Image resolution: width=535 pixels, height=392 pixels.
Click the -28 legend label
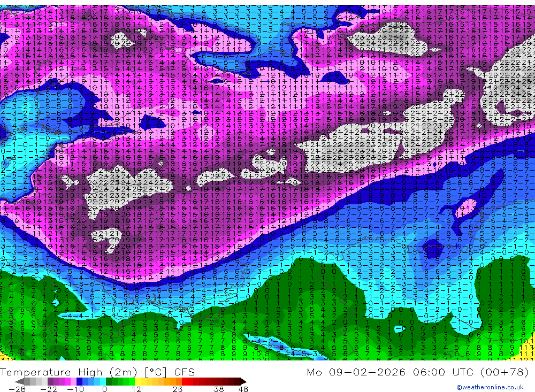(x=17, y=389)
